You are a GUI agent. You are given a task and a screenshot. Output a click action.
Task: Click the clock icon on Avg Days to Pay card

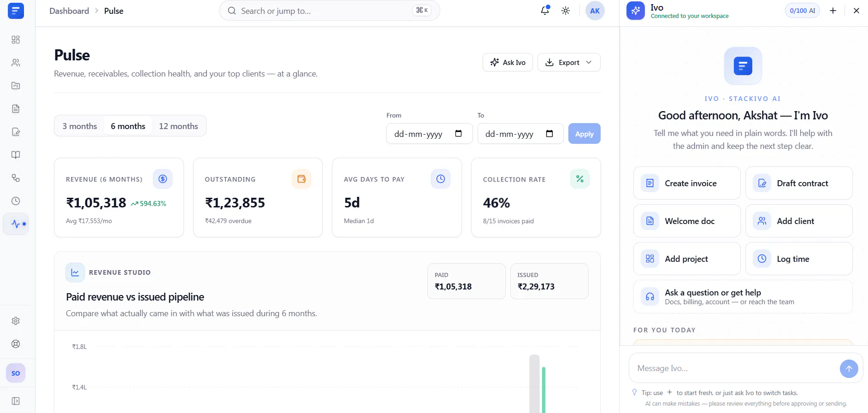(441, 179)
